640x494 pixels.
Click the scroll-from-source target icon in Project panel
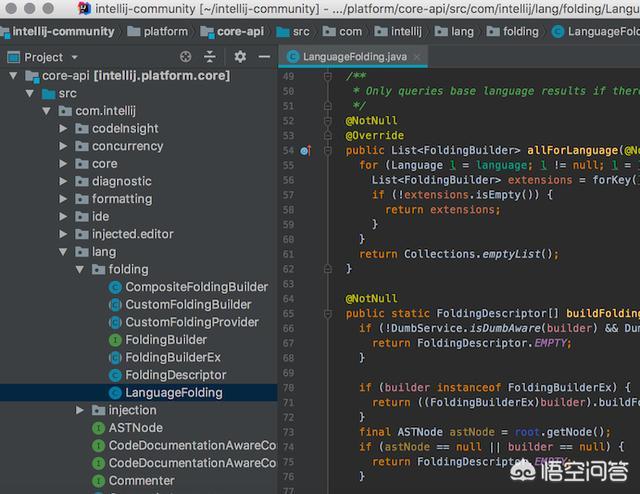[x=185, y=57]
